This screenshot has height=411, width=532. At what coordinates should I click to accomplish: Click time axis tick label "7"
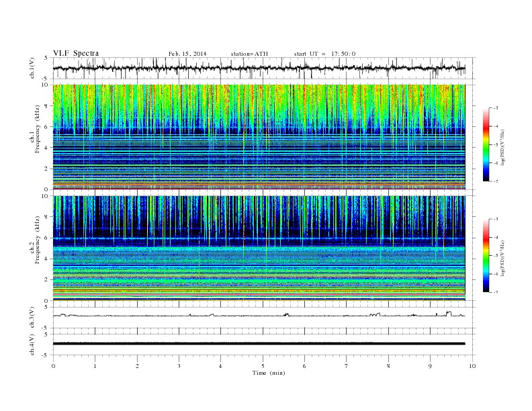pos(347,366)
